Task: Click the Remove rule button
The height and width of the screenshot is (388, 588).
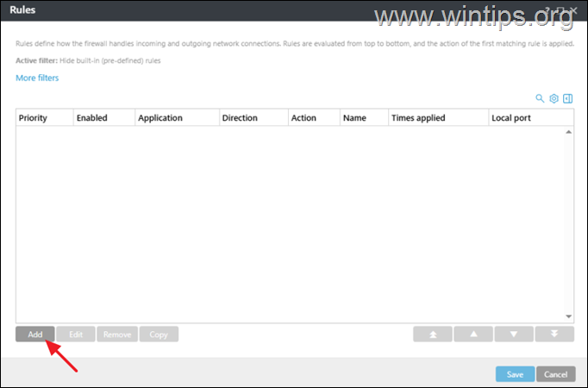Action: 117,334
